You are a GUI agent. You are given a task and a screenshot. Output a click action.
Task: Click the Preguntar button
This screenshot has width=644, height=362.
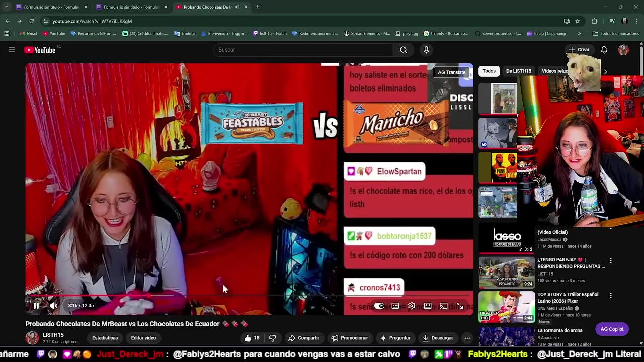click(395, 338)
